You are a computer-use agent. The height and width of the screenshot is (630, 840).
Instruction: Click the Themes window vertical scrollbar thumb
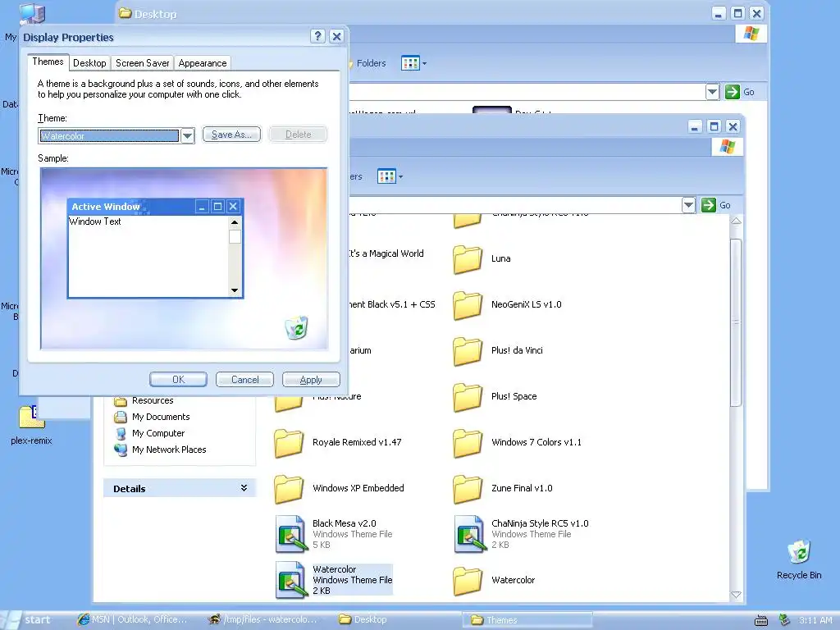[736, 322]
